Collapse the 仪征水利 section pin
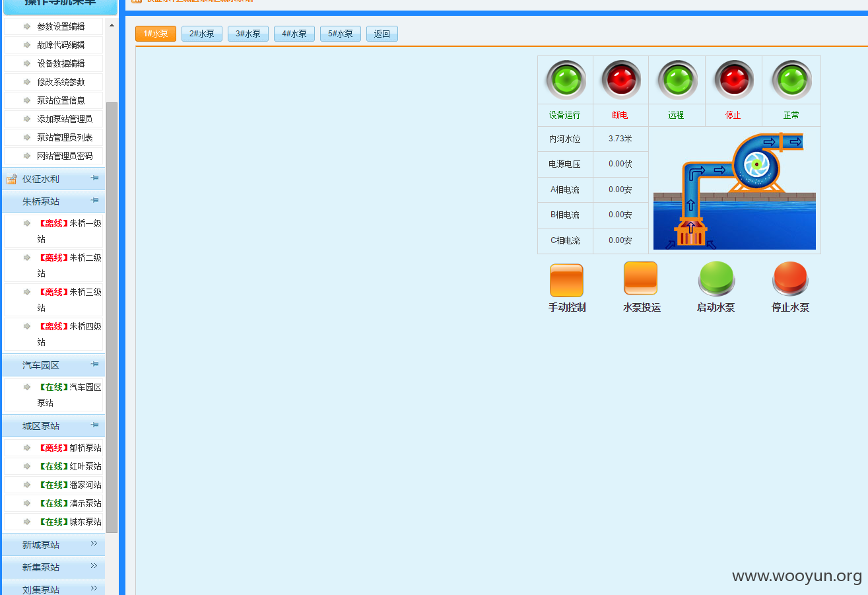 coord(94,178)
